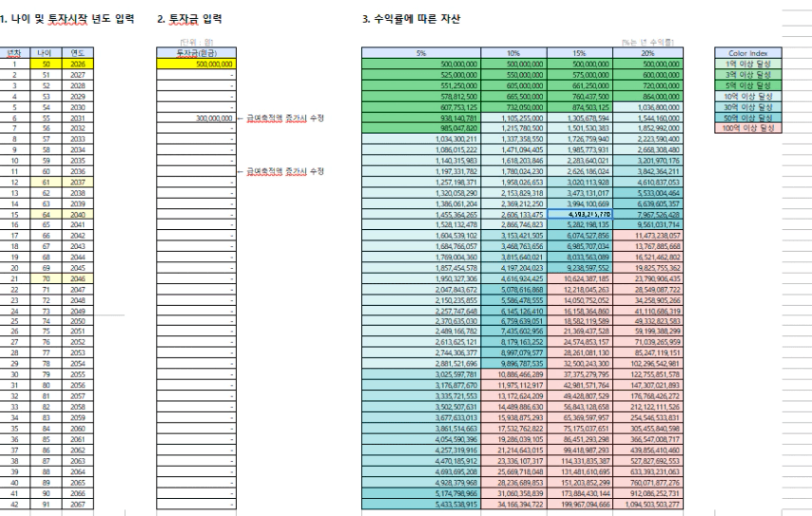The height and width of the screenshot is (516, 812).
Task: Click the yellow start year cell 2026
Action: click(78, 65)
